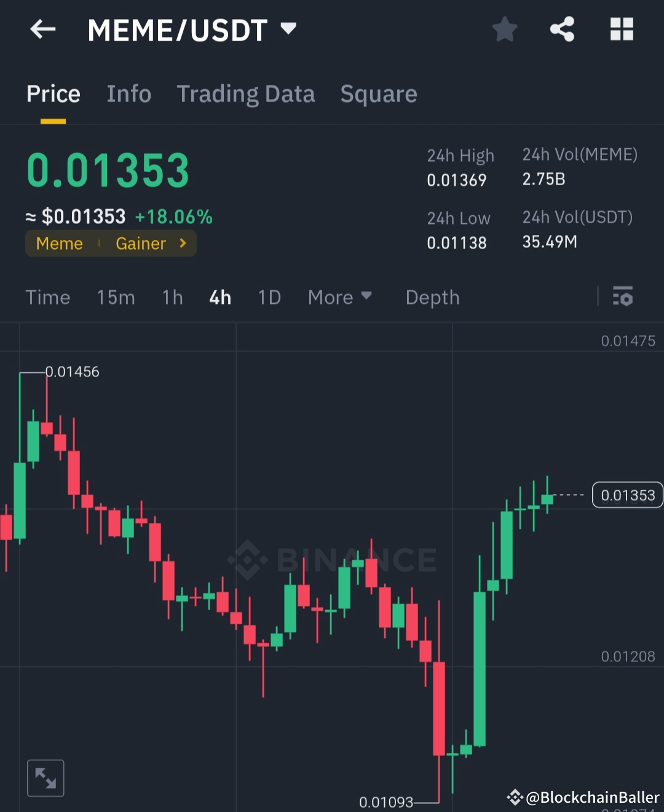
Task: Favorite MEME/USDT with the star icon
Action: (x=504, y=29)
